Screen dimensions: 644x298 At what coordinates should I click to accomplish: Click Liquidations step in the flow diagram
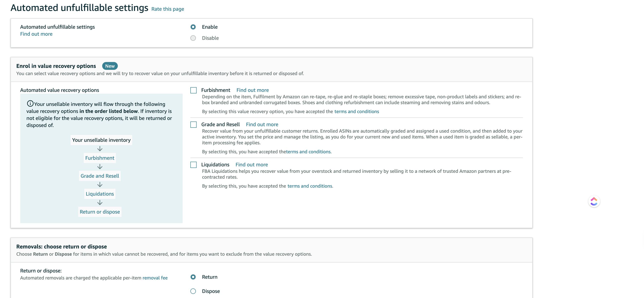click(x=100, y=194)
